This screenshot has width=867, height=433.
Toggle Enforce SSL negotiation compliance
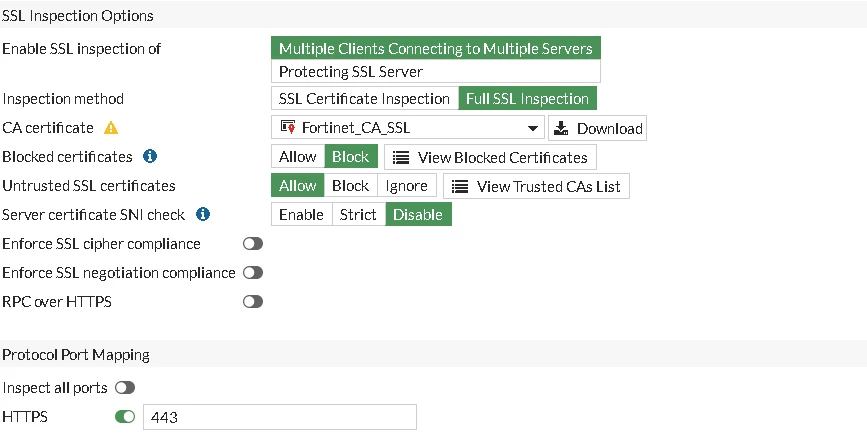click(253, 273)
